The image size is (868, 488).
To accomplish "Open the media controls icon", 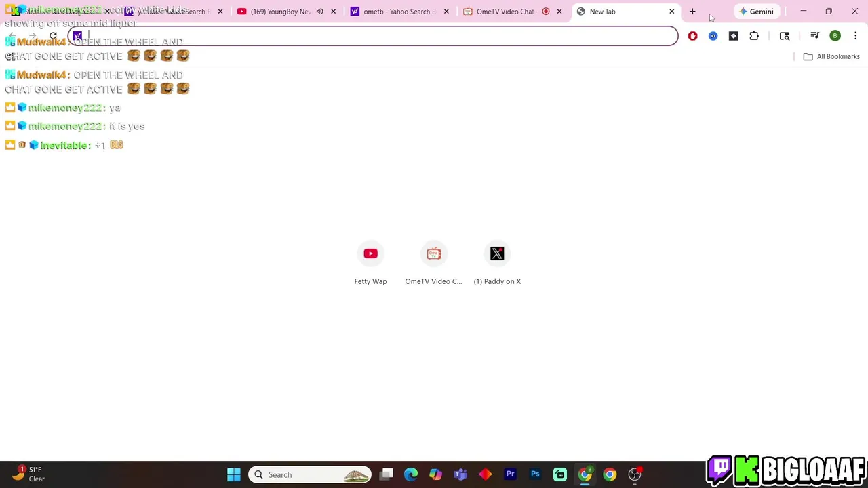I will coord(814,36).
